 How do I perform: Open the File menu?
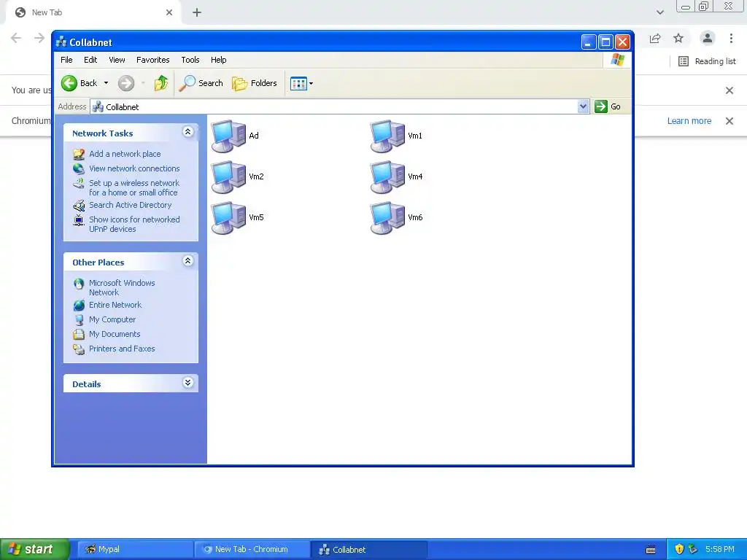[66, 60]
